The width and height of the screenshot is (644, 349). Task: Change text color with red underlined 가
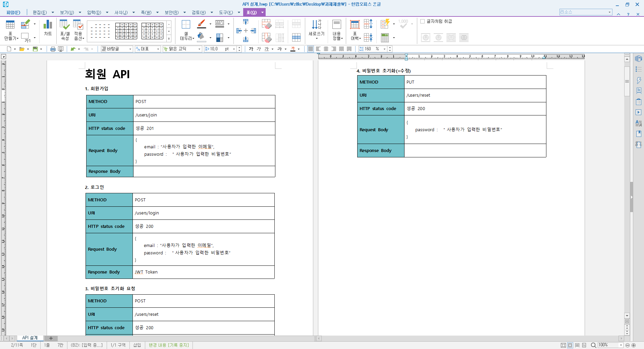tap(293, 49)
